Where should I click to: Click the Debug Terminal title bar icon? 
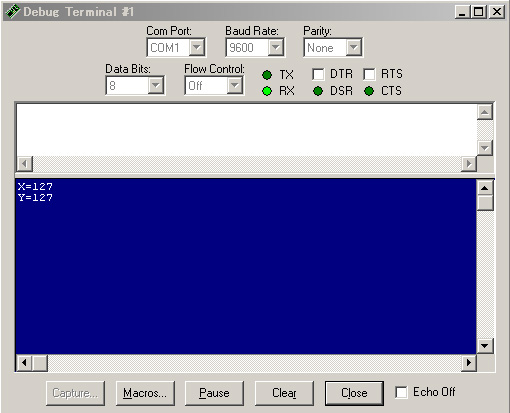[13, 12]
